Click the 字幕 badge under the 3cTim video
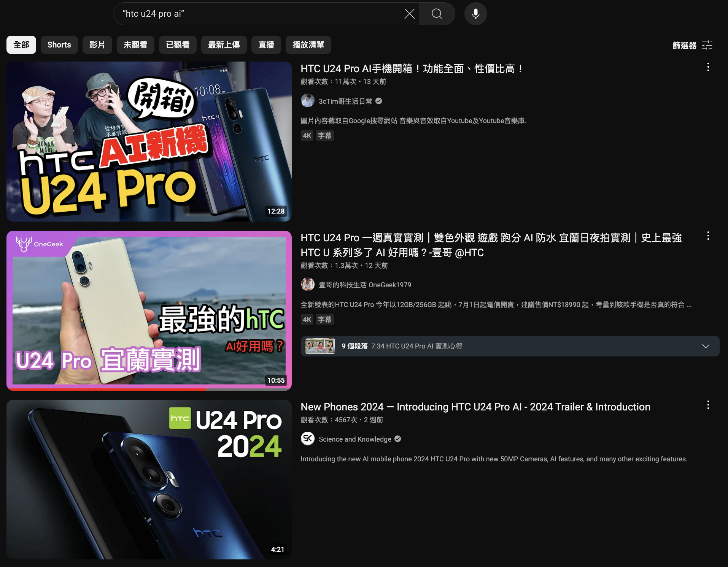The height and width of the screenshot is (567, 728). pos(324,136)
